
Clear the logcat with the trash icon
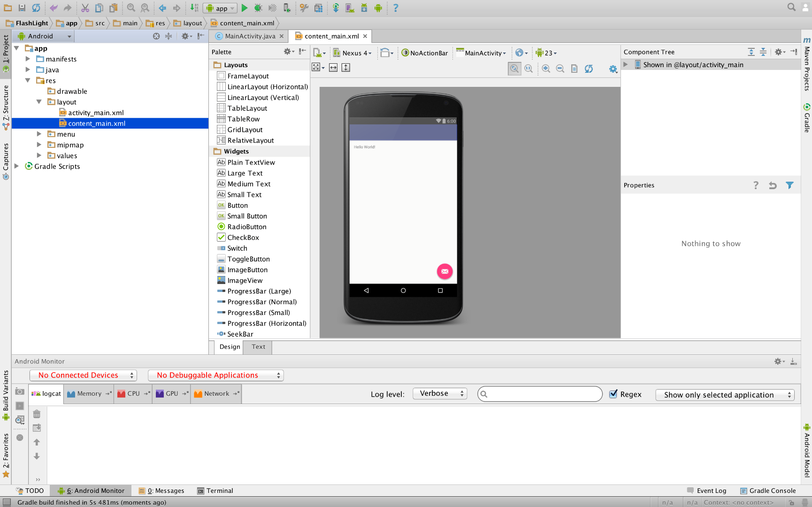point(37,414)
